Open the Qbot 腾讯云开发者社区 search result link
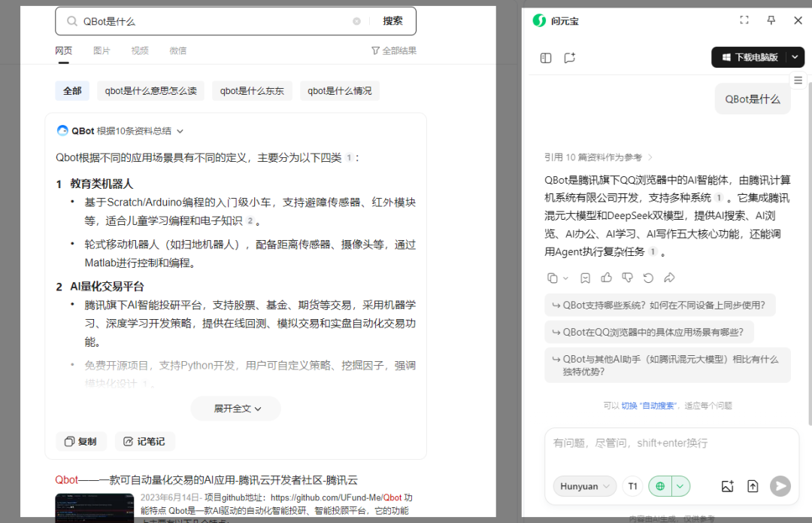Image resolution: width=812 pixels, height=523 pixels. coord(206,479)
